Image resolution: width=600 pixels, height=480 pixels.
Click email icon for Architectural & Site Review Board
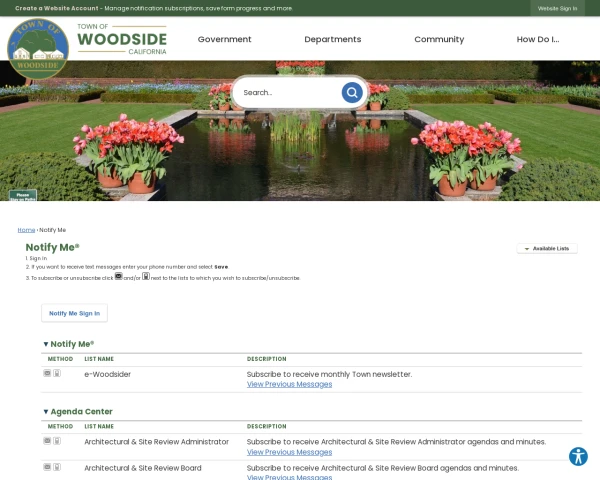(47, 467)
